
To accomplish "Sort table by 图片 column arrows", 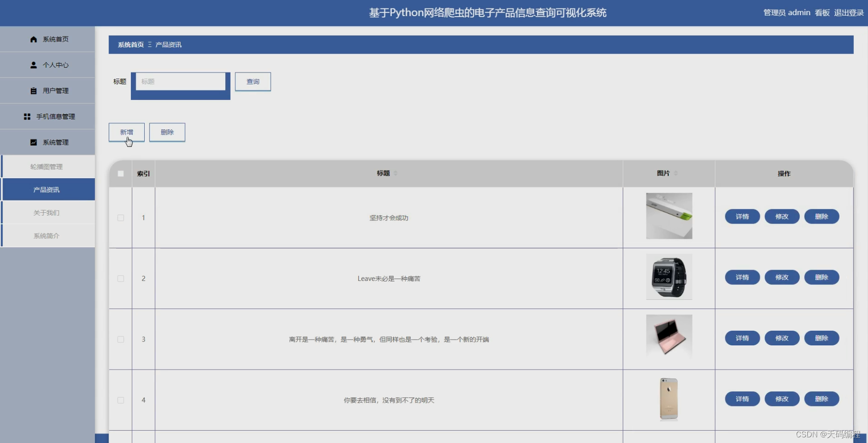I will [x=676, y=173].
